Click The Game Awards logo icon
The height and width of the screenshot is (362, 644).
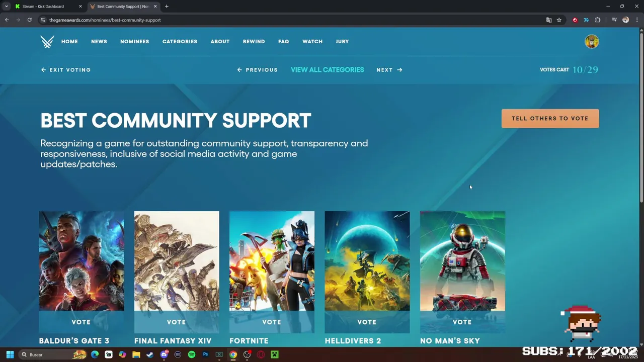click(x=47, y=42)
